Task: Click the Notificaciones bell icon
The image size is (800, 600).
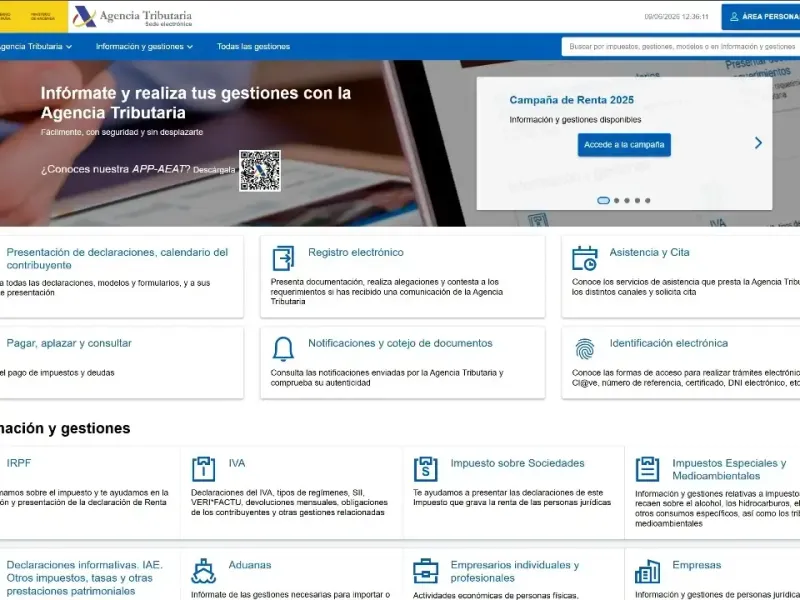Action: pyautogui.click(x=283, y=349)
